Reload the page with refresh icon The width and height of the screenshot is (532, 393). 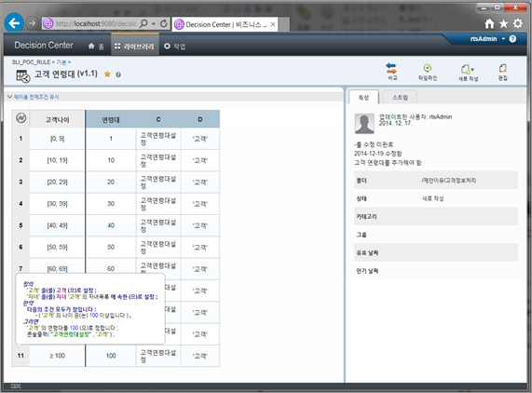pyautogui.click(x=164, y=23)
